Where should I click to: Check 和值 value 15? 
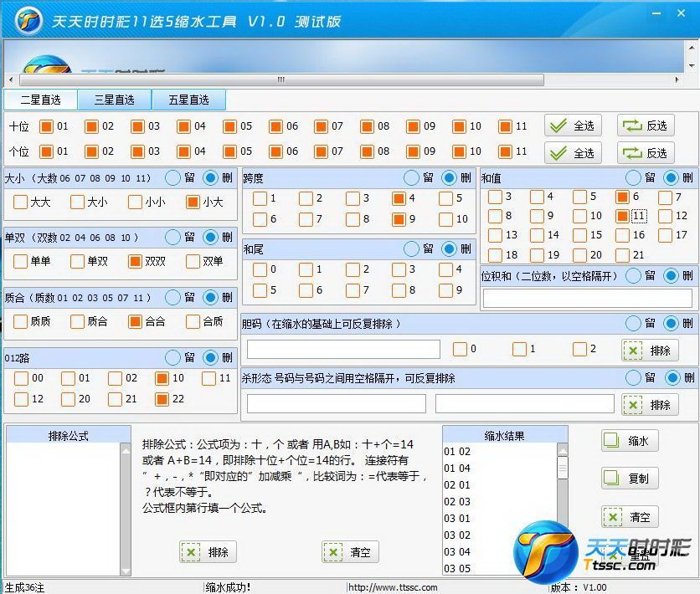[579, 235]
